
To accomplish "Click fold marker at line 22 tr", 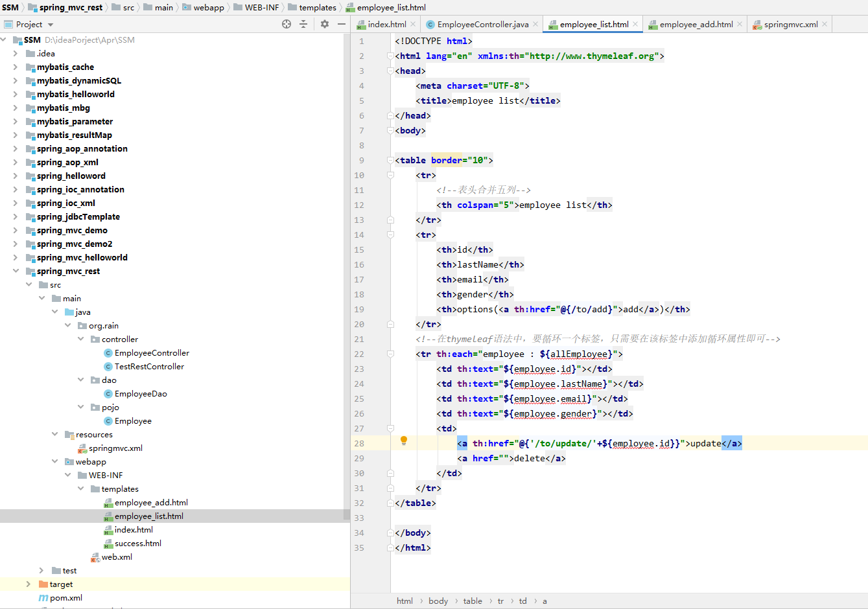I will point(390,354).
